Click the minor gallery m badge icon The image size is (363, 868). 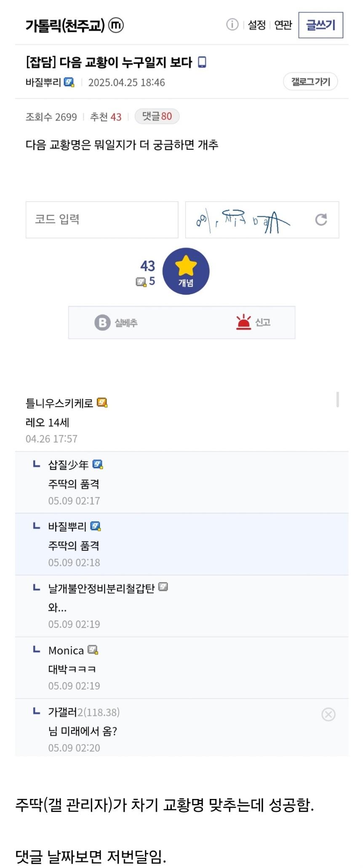click(x=116, y=25)
